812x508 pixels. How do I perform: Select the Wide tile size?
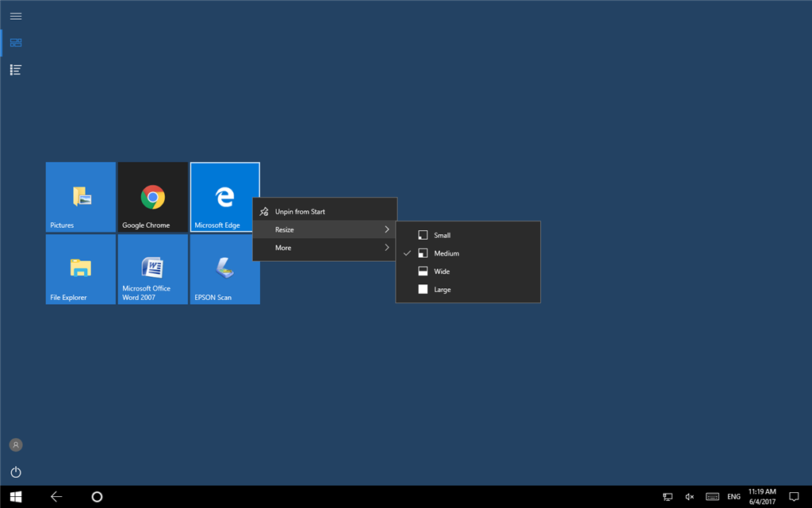pos(468,271)
